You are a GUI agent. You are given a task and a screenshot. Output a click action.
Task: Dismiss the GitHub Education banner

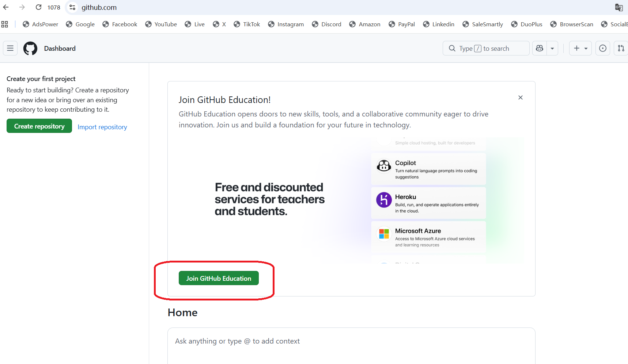click(520, 97)
